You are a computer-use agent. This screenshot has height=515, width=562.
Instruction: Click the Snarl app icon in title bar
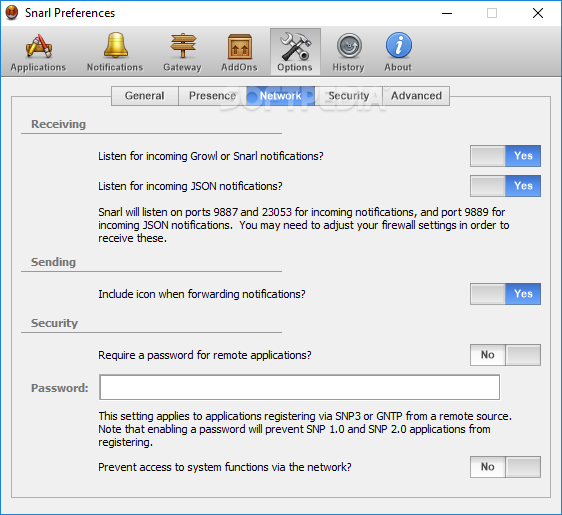12,13
